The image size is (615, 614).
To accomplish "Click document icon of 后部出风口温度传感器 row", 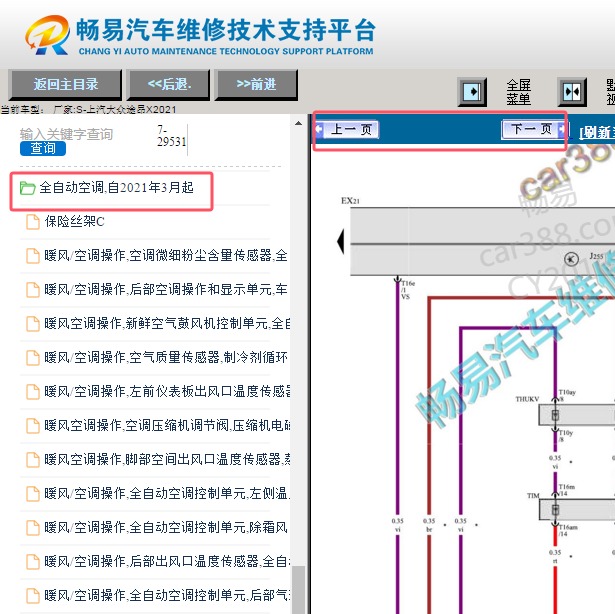I will [33, 561].
